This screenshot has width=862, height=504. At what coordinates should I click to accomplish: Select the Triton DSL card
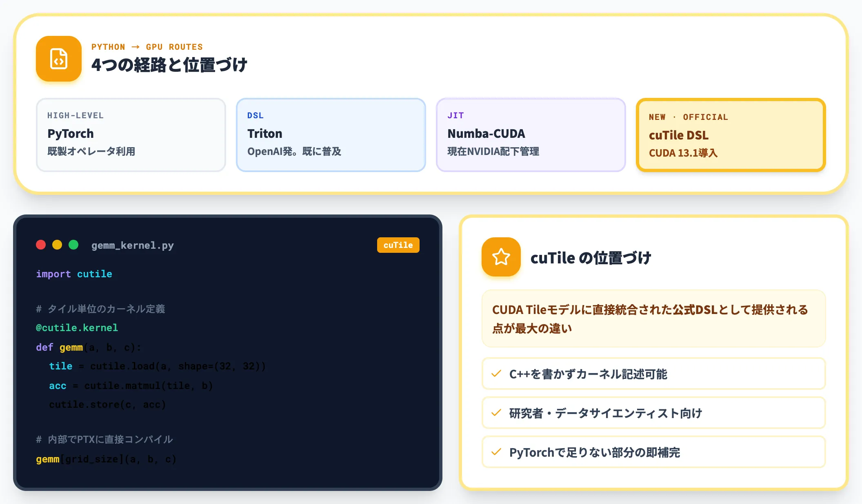331,135
